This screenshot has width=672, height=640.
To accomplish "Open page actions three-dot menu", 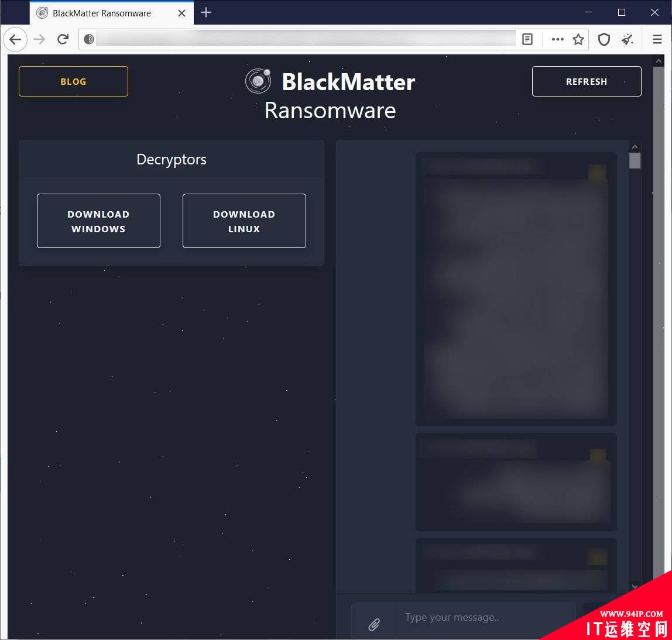I will (558, 39).
